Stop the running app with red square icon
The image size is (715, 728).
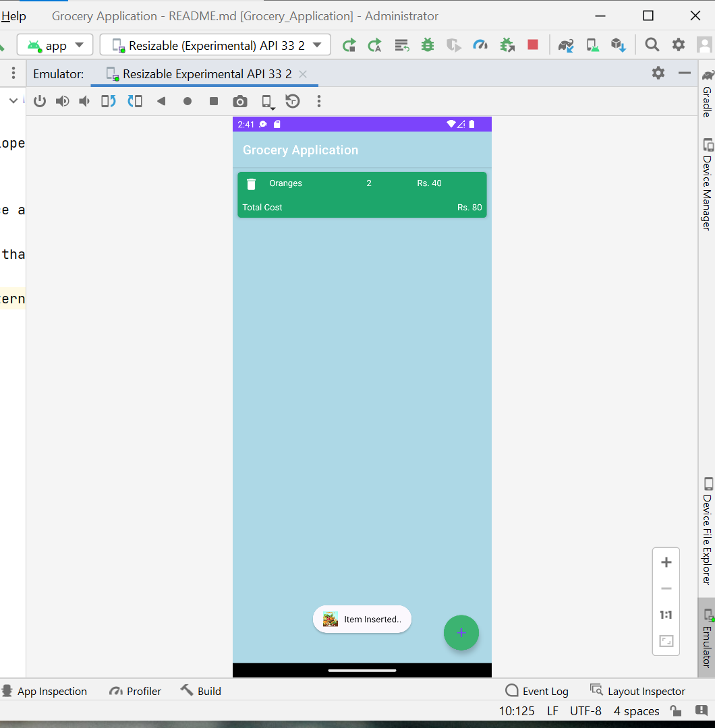click(x=534, y=44)
